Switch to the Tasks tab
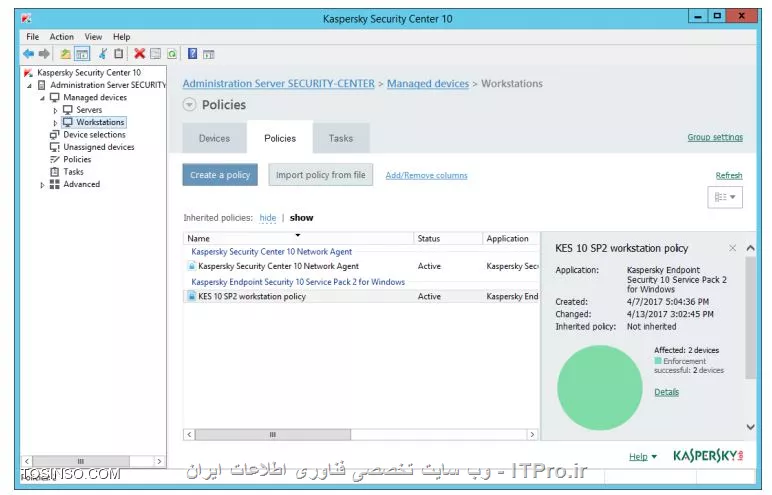This screenshot has width=772, height=495. [341, 138]
